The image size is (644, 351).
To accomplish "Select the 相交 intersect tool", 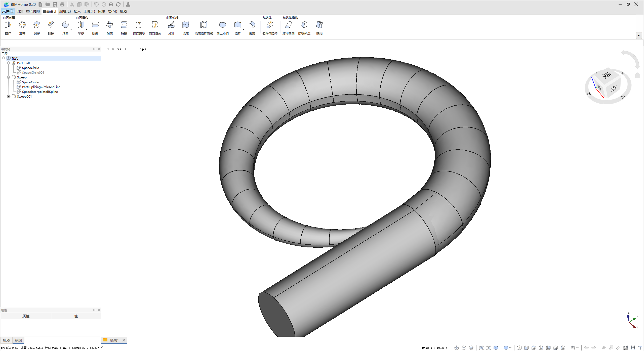I will (x=110, y=28).
